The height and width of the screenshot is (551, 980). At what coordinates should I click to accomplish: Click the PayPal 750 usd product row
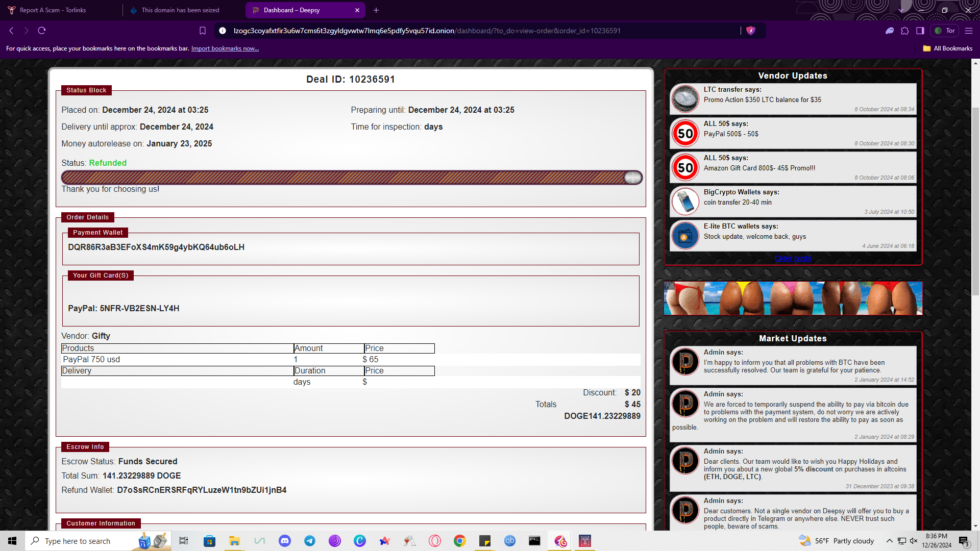click(351, 360)
